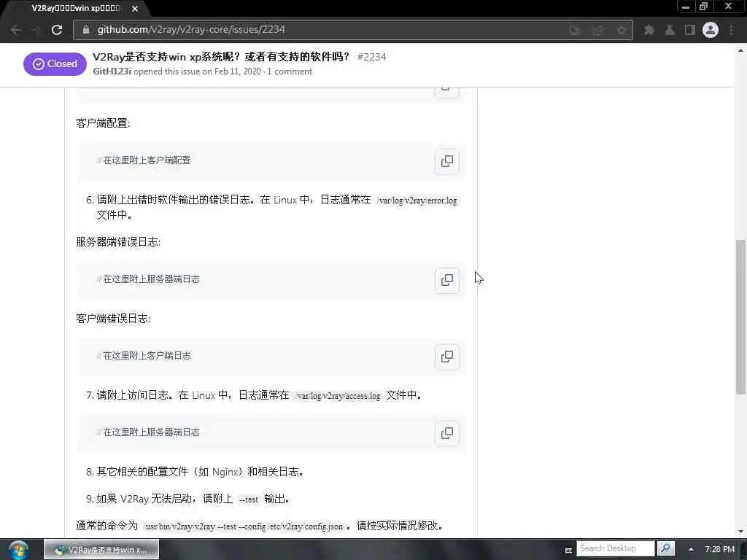Reload the page with refresh icon
The height and width of the screenshot is (560, 747).
(x=57, y=29)
